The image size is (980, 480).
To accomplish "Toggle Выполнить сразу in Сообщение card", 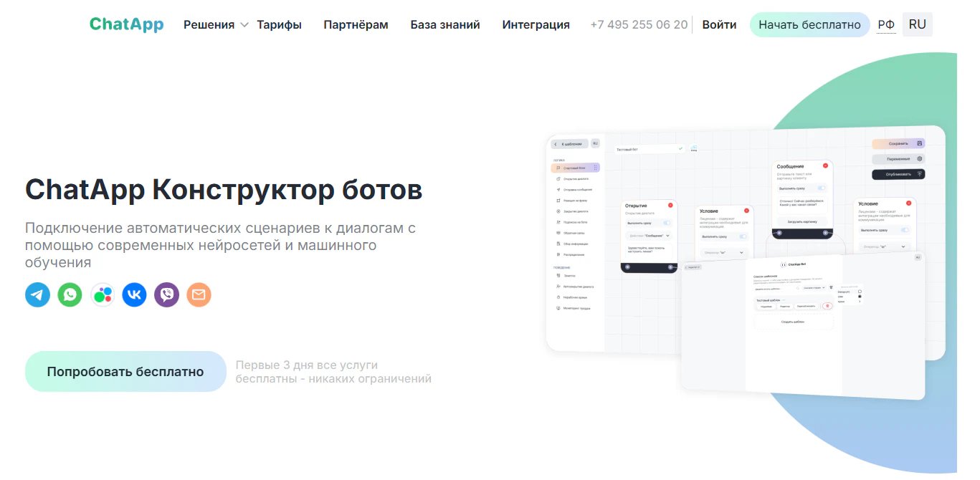I will (822, 188).
